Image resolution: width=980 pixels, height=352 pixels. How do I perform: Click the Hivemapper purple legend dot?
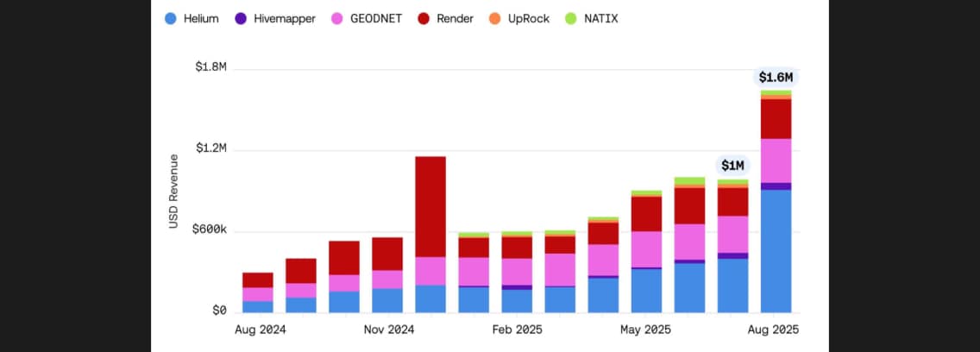pyautogui.click(x=241, y=18)
